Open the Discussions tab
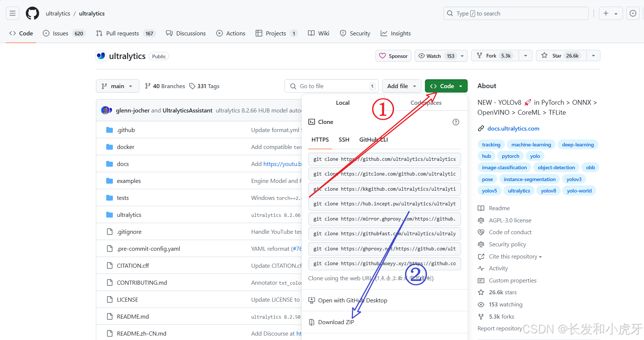The image size is (644, 340). (x=186, y=33)
